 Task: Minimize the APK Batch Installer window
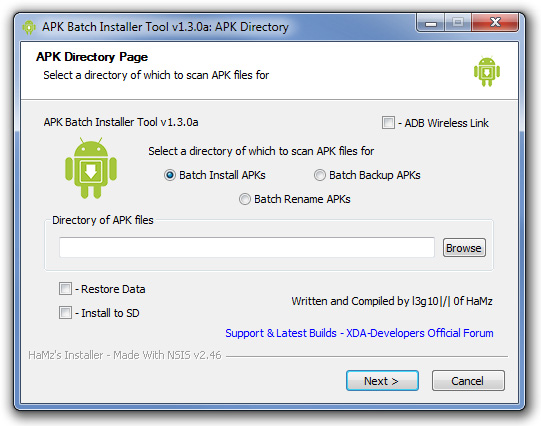(431, 23)
